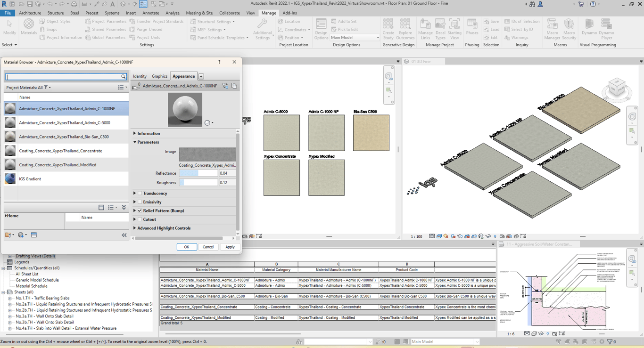The height and width of the screenshot is (348, 644).
Task: Click Purge Unused in the ribbon
Action: click(146, 29)
